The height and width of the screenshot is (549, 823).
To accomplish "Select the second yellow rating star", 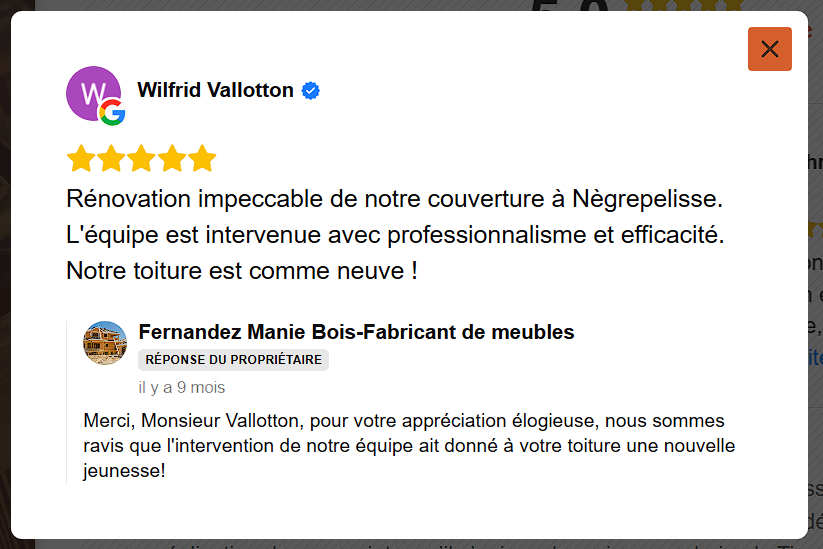I will pos(110,159).
